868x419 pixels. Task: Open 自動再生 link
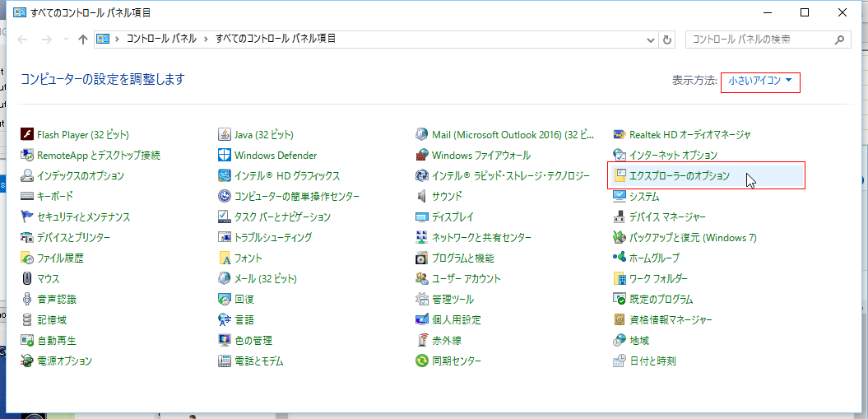click(57, 341)
